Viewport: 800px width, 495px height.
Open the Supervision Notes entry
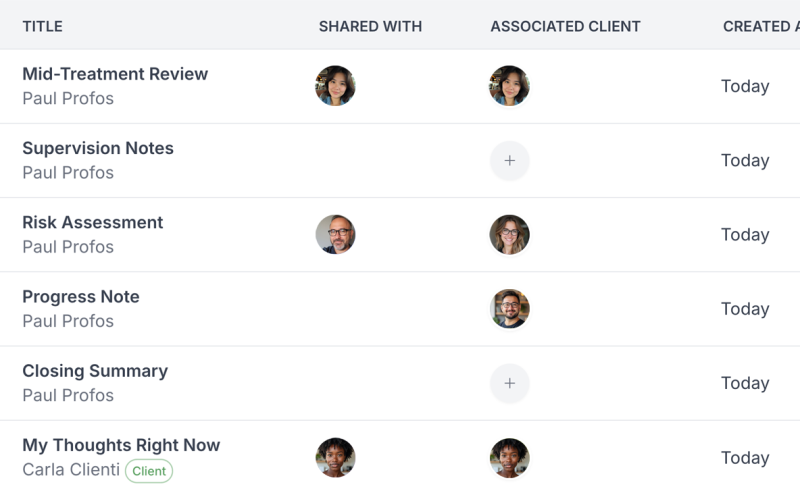click(98, 148)
